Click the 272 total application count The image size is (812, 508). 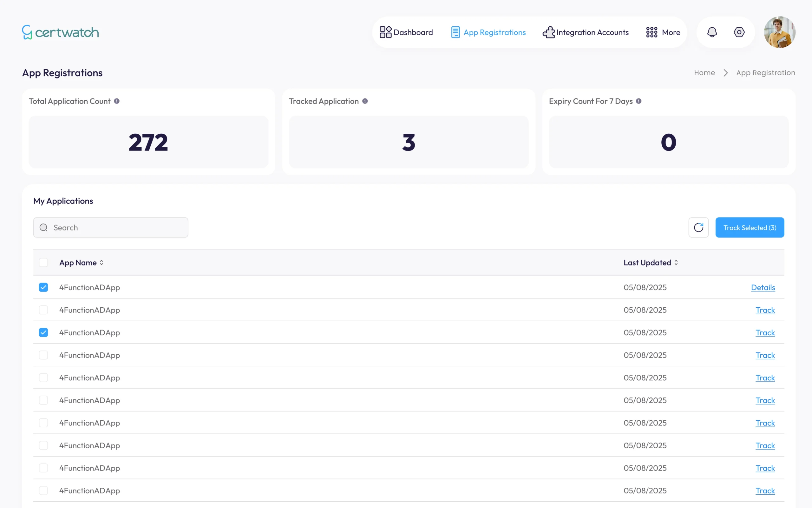[x=148, y=142]
